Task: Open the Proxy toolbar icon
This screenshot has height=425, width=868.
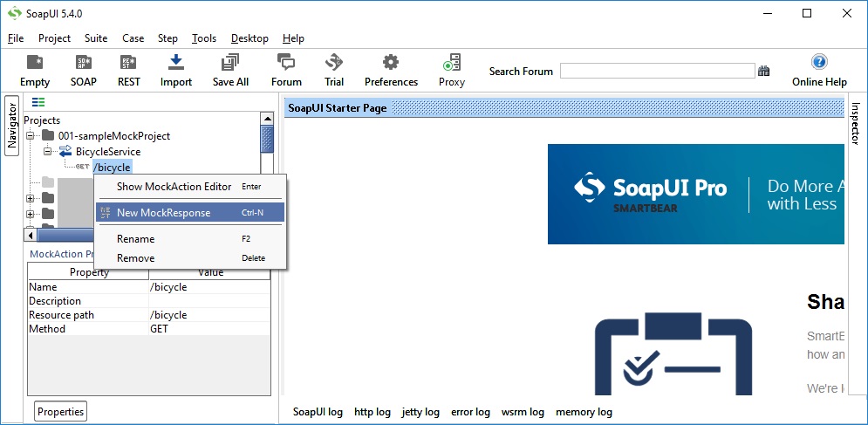Action: [x=452, y=71]
